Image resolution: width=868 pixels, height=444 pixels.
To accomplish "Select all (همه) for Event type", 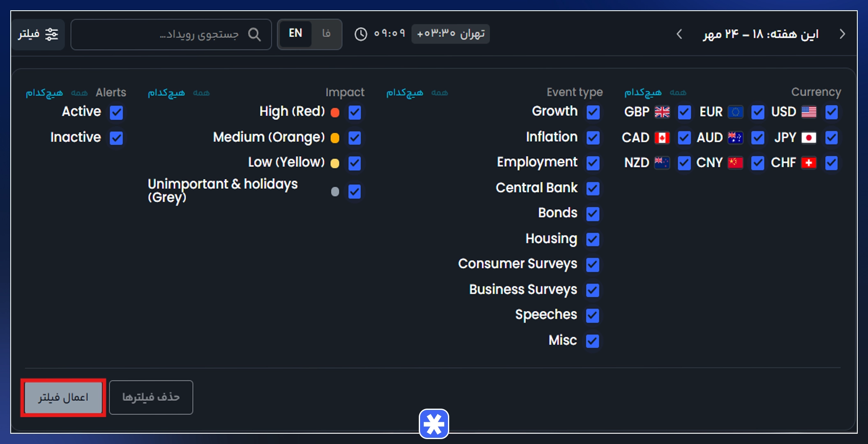I will tap(439, 93).
